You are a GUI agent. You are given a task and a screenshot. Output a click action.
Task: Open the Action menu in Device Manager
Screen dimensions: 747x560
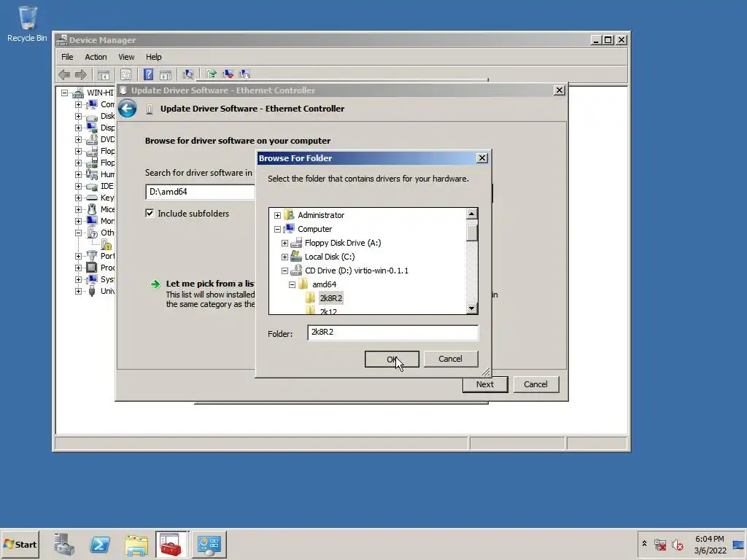[x=96, y=57]
